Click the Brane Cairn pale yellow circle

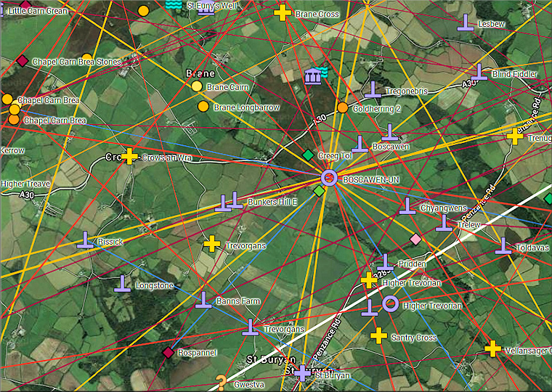(197, 86)
